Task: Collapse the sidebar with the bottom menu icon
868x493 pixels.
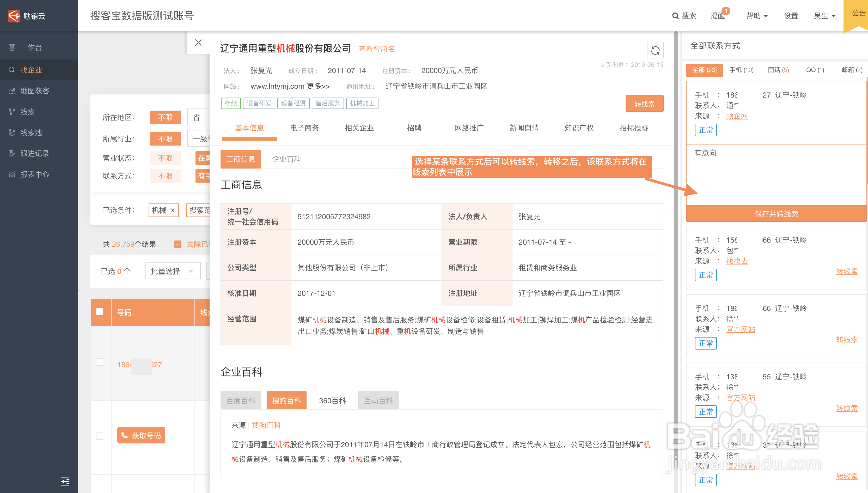Action: [65, 481]
